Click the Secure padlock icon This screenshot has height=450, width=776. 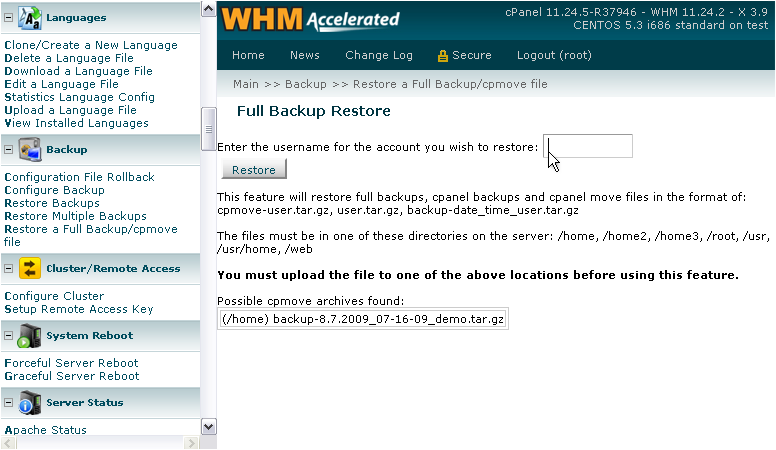coord(443,56)
